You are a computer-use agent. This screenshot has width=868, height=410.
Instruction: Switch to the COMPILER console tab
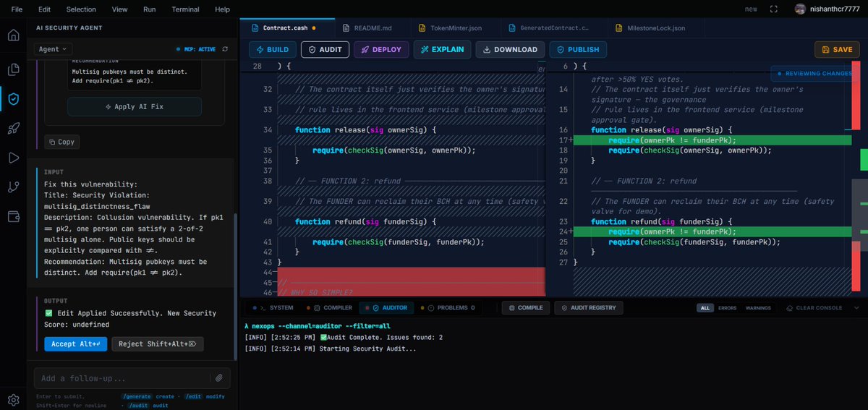tap(329, 307)
